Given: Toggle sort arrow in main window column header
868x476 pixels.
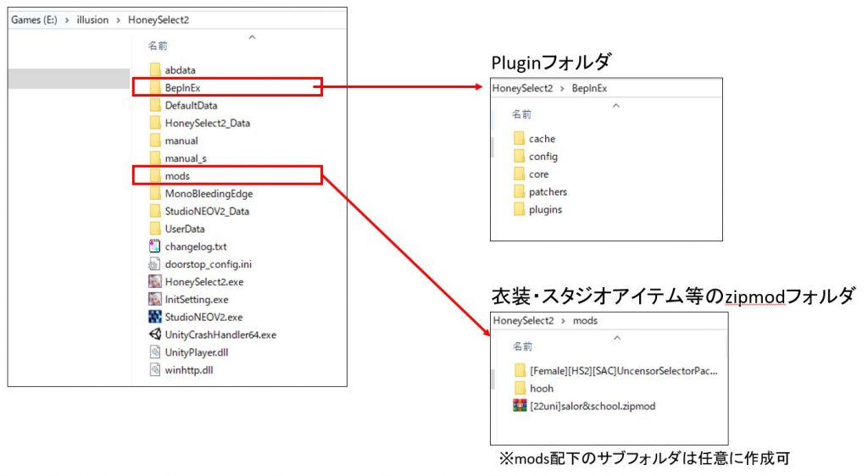Looking at the screenshot, I should [x=253, y=37].
